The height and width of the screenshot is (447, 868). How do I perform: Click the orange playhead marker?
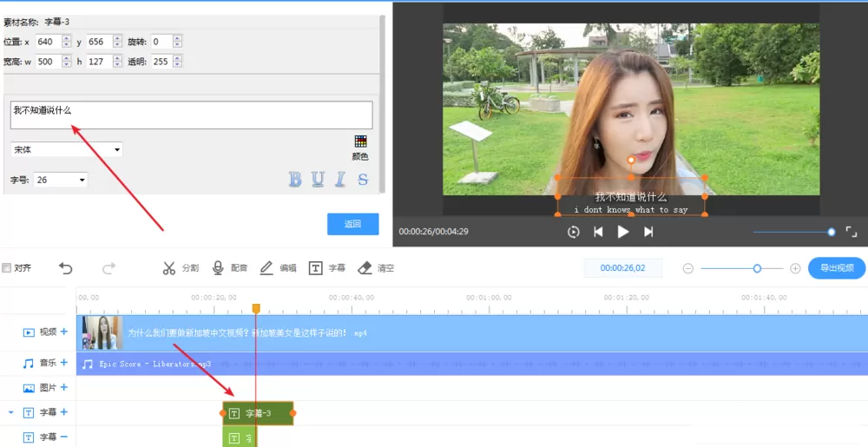[x=256, y=308]
